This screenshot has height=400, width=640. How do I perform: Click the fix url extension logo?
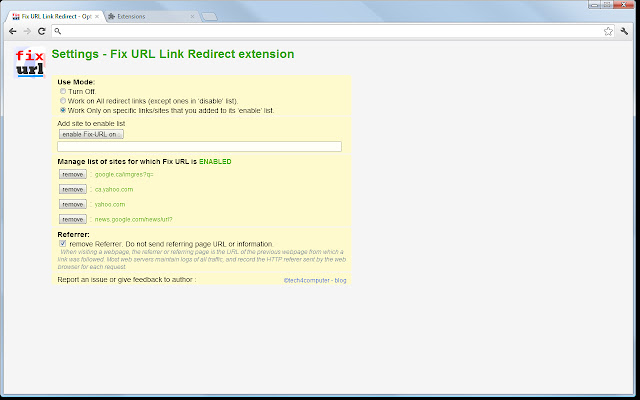pyautogui.click(x=30, y=63)
